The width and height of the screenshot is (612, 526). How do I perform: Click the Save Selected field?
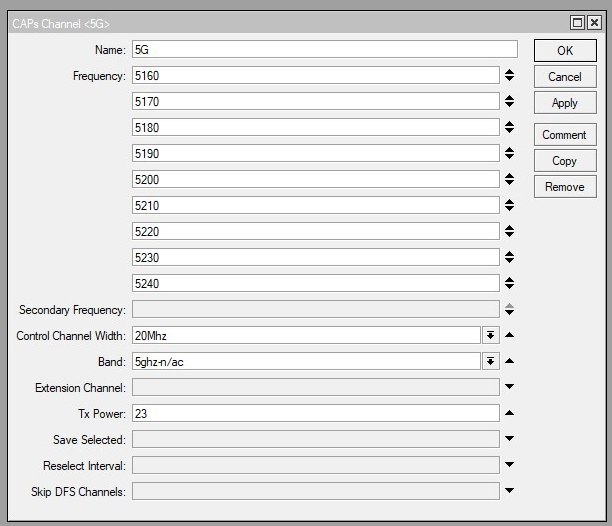[x=315, y=439]
